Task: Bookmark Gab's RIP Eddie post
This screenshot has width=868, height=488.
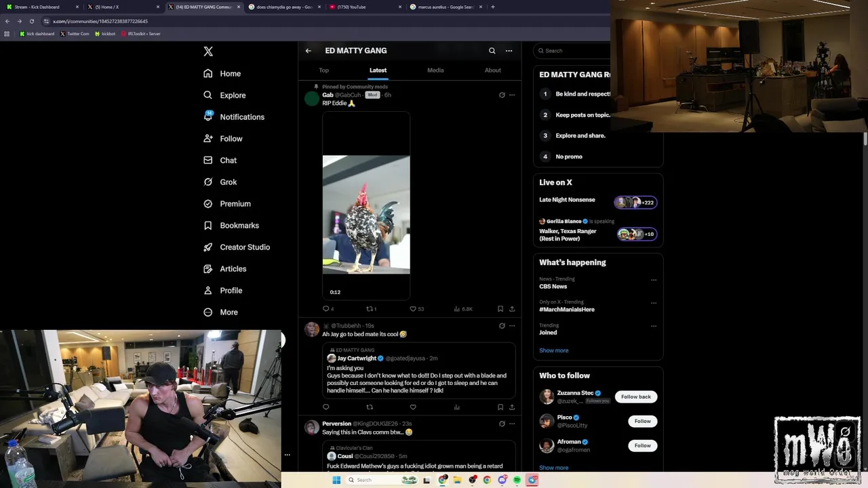Action: 500,309
